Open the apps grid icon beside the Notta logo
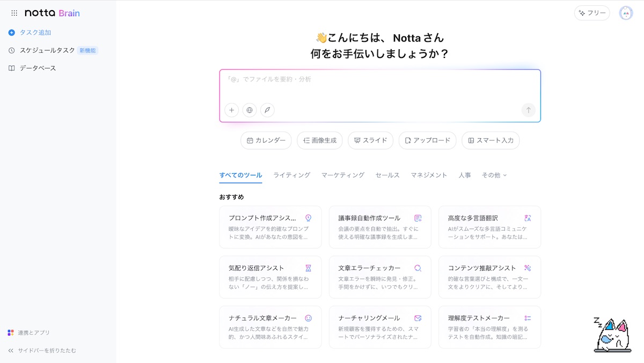The width and height of the screenshot is (644, 363). pyautogui.click(x=14, y=13)
